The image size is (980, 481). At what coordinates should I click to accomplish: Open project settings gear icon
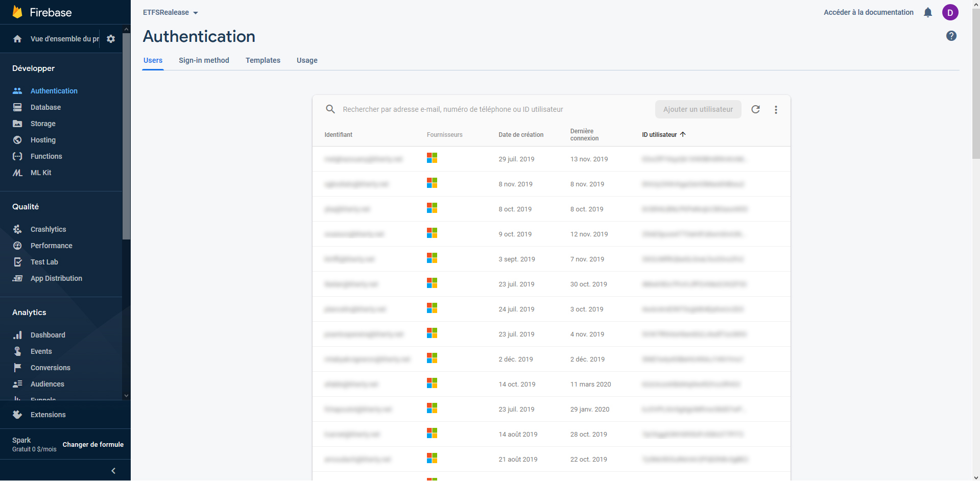111,39
